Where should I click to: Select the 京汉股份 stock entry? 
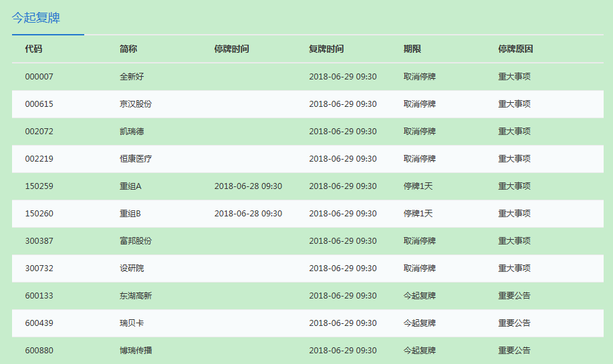click(136, 104)
